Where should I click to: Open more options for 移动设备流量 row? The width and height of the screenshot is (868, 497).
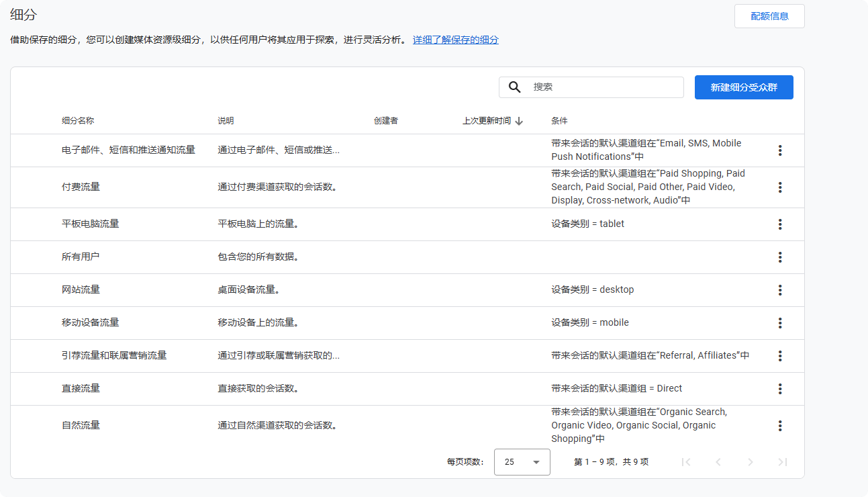tap(779, 323)
